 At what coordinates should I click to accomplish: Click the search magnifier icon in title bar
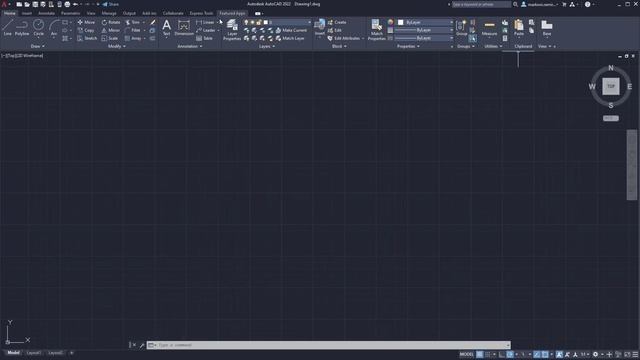pyautogui.click(x=515, y=4)
